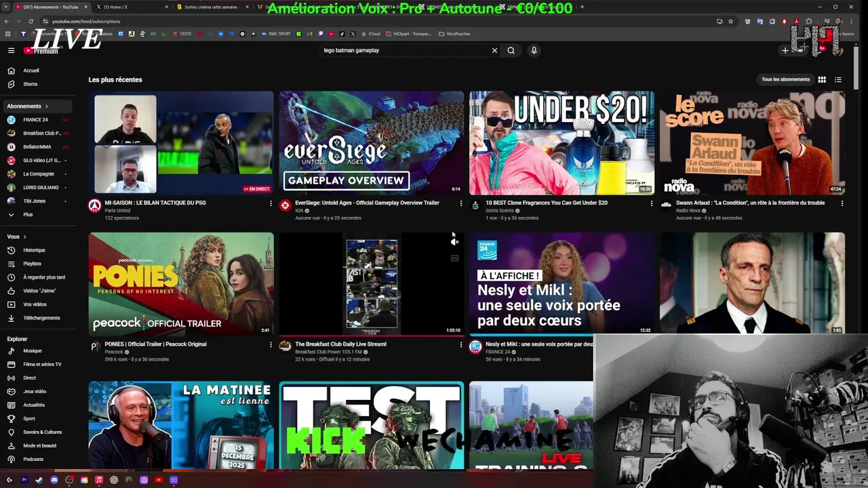Viewport: 868px width, 488px height.
Task: Open Nesly et Mikl video thumbnail
Action: click(562, 285)
